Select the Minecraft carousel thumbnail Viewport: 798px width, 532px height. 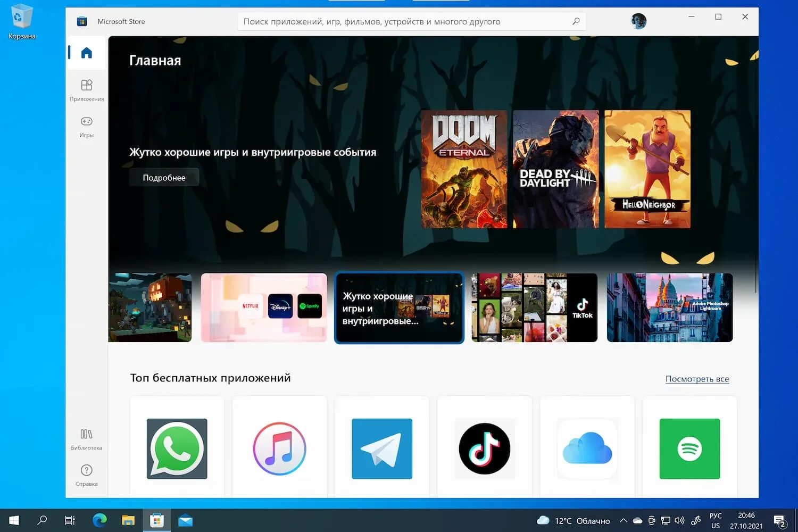150,307
